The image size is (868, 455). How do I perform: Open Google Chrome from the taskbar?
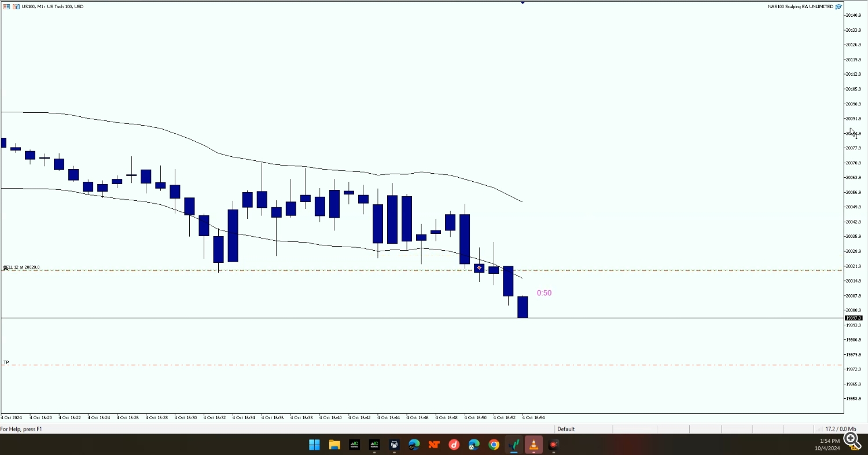pyautogui.click(x=494, y=445)
